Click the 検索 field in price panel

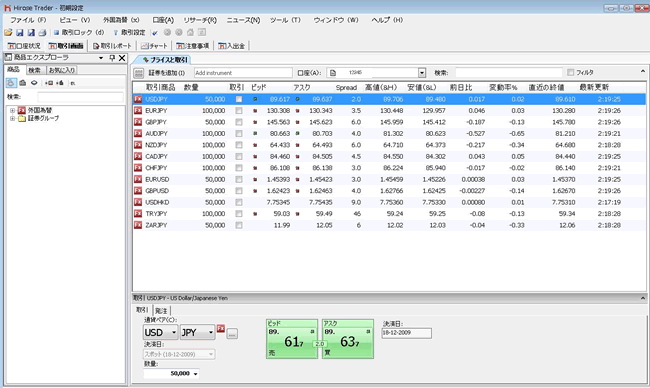click(x=509, y=73)
